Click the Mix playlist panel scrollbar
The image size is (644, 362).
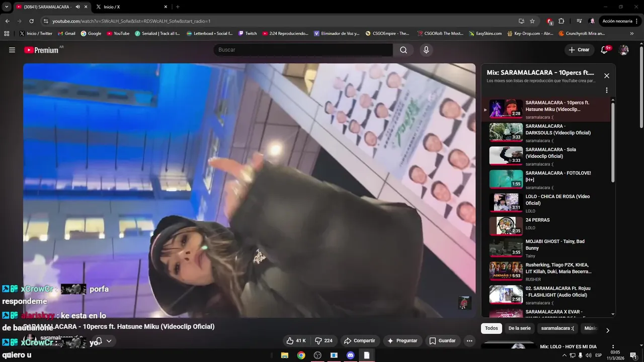pyautogui.click(x=613, y=142)
